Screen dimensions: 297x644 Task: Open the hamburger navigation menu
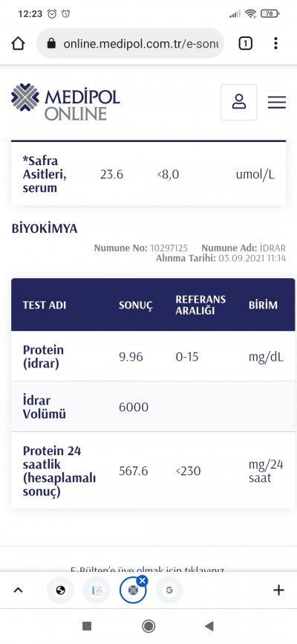tap(277, 103)
